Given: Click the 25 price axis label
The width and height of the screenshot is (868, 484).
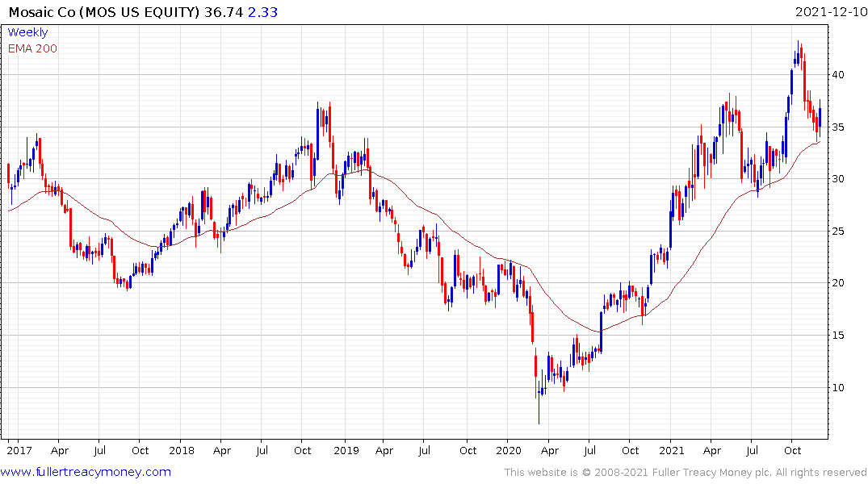Looking at the screenshot, I should click(838, 232).
